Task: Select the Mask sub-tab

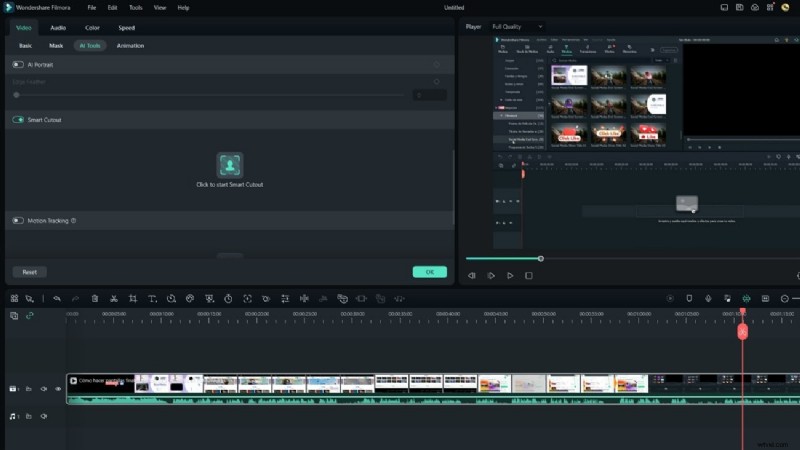Action: point(56,46)
